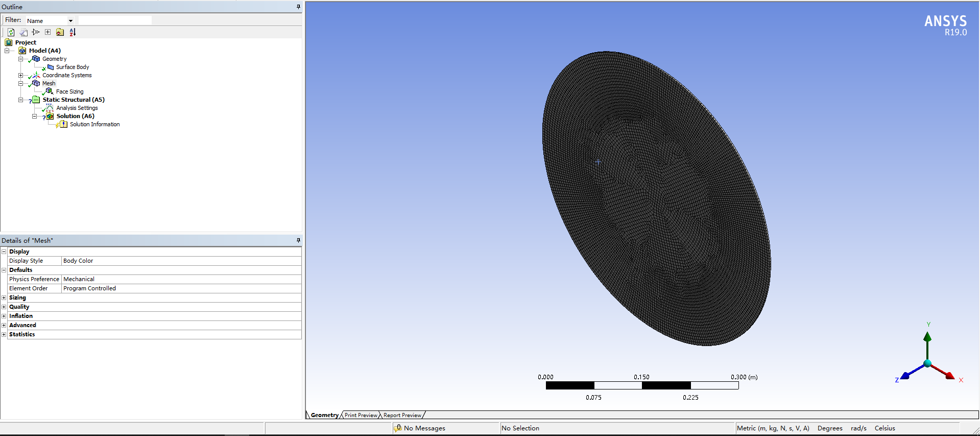Click the Body Color display style value
The image size is (980, 436).
pos(181,261)
